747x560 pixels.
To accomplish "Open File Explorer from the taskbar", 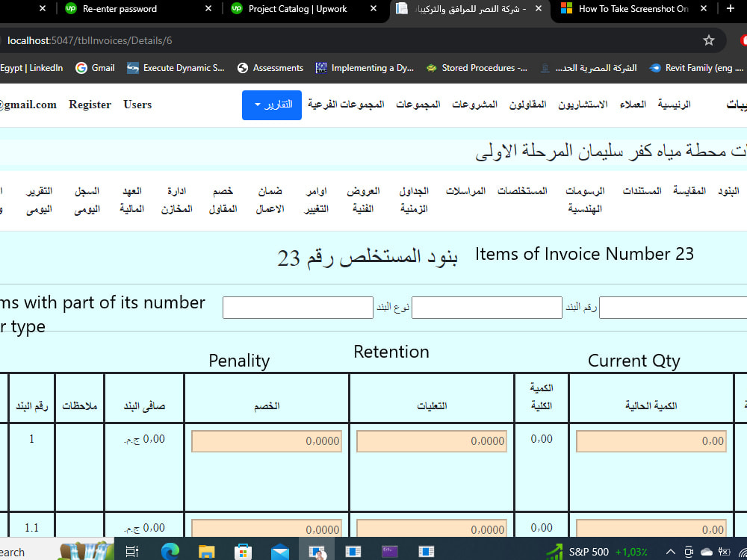I will coord(206,552).
